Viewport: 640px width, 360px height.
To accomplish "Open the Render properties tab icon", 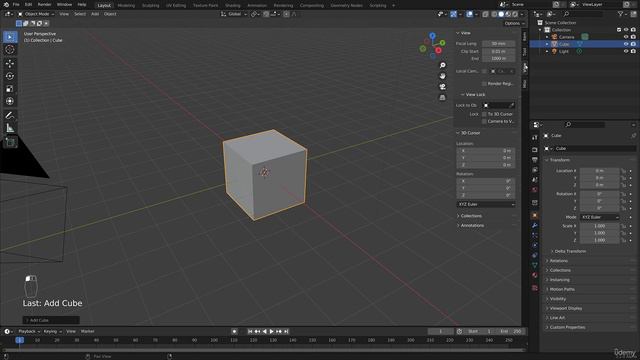I will pos(535,149).
